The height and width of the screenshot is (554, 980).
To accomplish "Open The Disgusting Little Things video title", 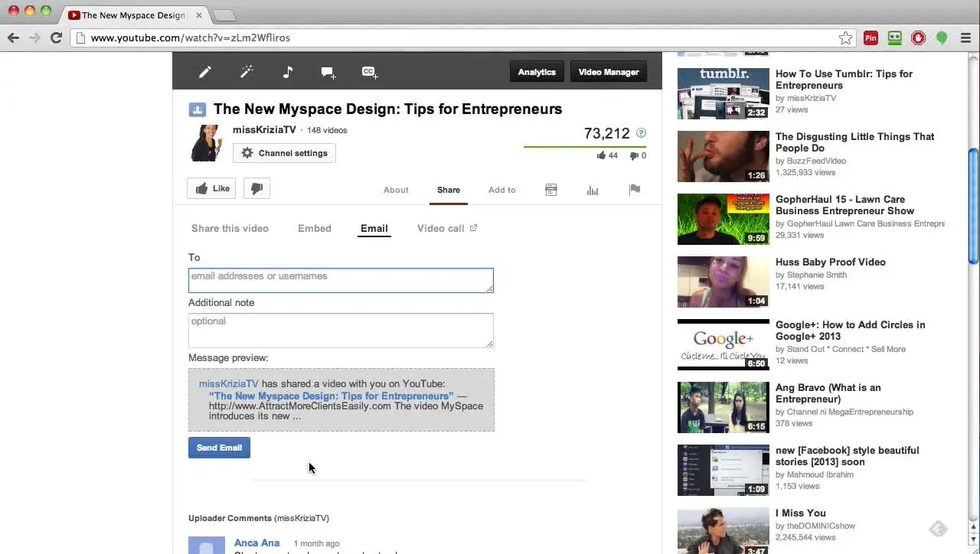I will 854,142.
